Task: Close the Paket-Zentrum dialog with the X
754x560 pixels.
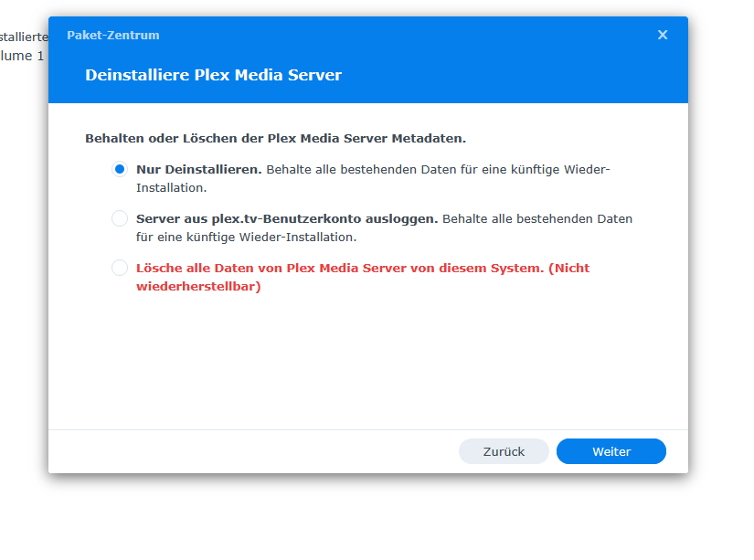Action: 663,35
